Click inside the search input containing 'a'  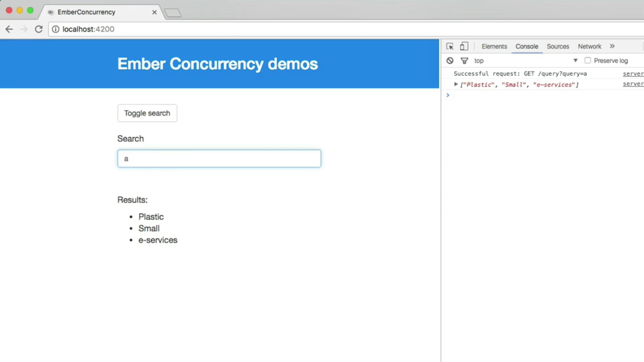pos(219,158)
